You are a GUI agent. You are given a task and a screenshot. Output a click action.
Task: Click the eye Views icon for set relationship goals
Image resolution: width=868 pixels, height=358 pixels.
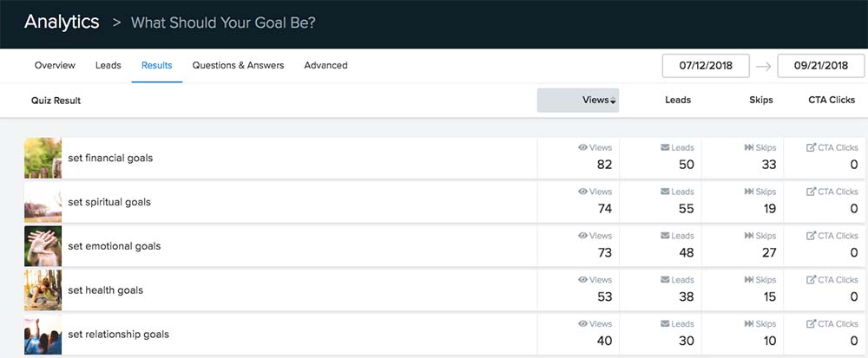pyautogui.click(x=582, y=323)
